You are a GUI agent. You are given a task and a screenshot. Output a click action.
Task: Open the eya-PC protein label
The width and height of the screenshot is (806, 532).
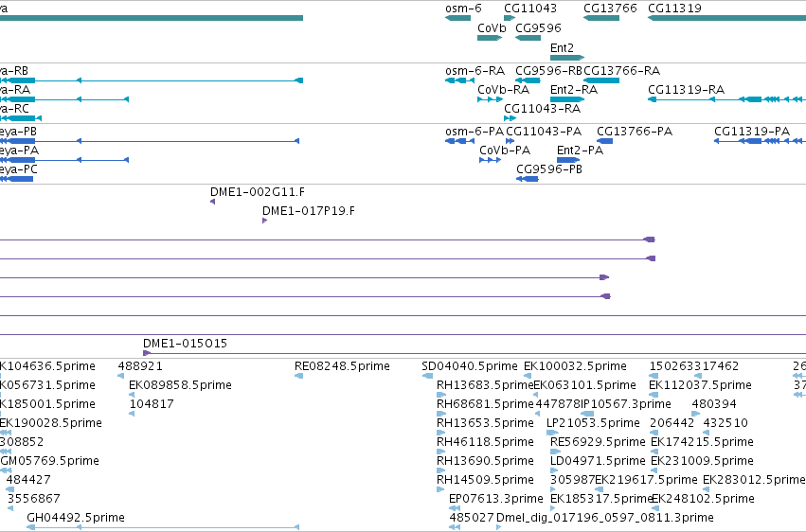[x=19, y=169]
